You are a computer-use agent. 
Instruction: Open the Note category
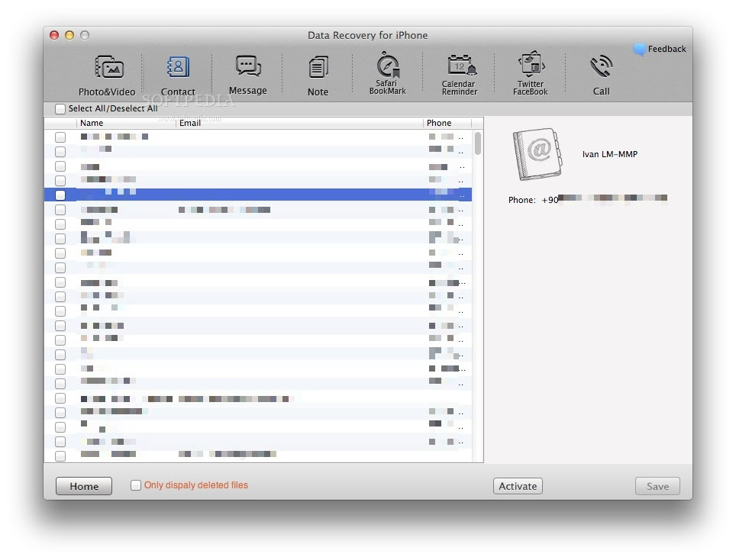point(318,75)
